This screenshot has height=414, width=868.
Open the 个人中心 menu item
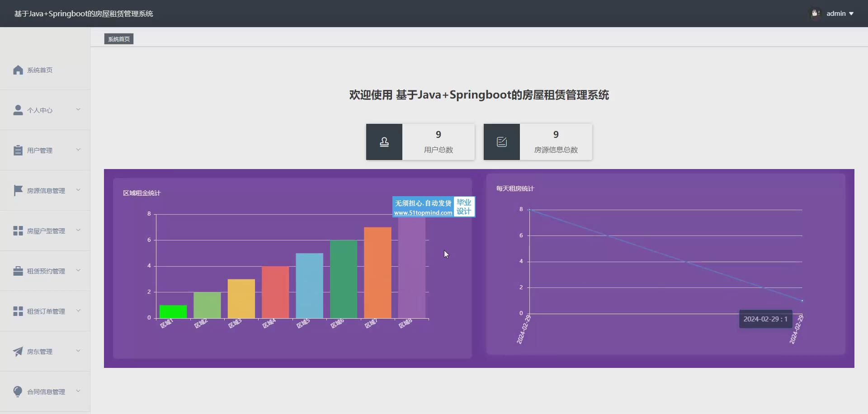pos(45,110)
